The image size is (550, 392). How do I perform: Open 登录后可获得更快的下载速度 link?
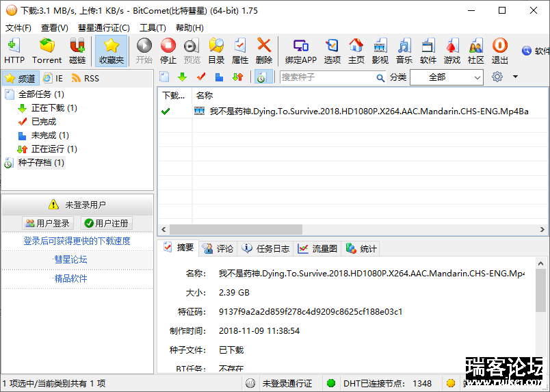click(x=77, y=241)
